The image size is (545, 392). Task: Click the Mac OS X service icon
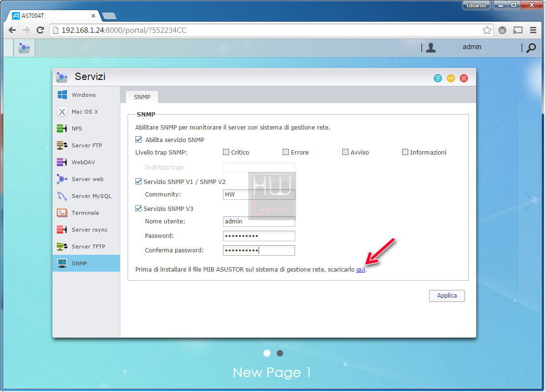coord(62,112)
